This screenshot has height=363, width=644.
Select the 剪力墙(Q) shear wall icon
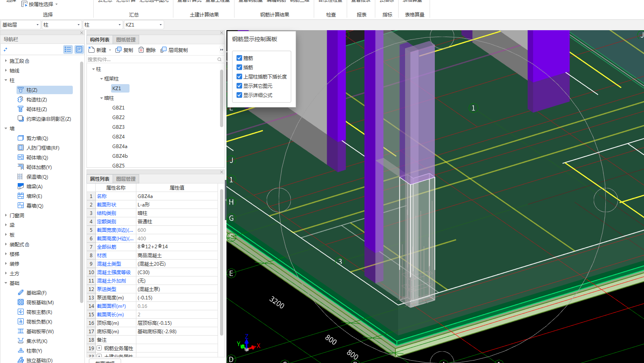point(21,138)
